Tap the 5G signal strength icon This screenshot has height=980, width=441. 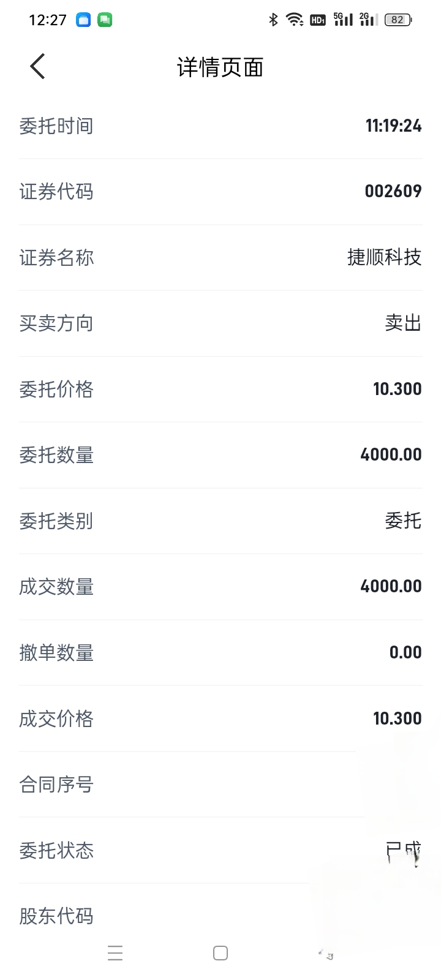(343, 20)
